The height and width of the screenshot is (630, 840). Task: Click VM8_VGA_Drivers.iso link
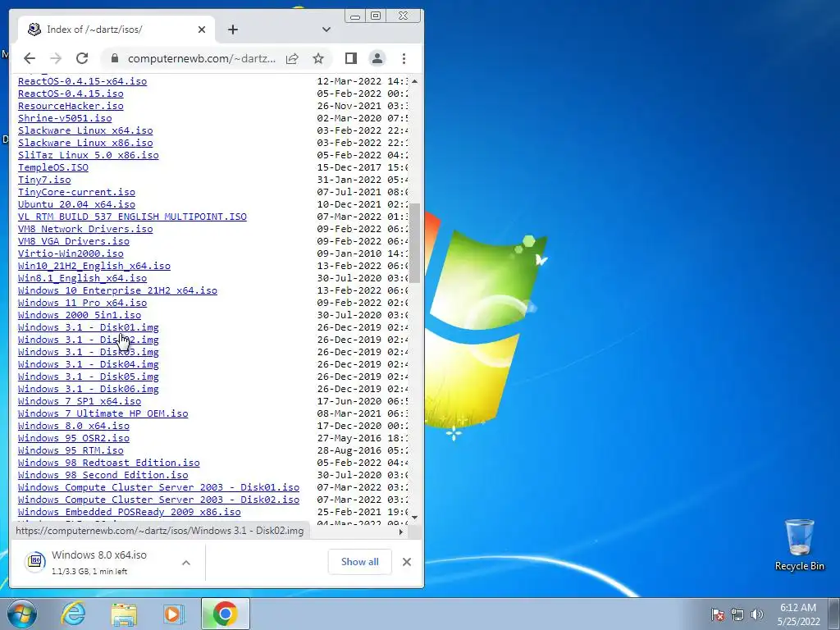point(73,242)
